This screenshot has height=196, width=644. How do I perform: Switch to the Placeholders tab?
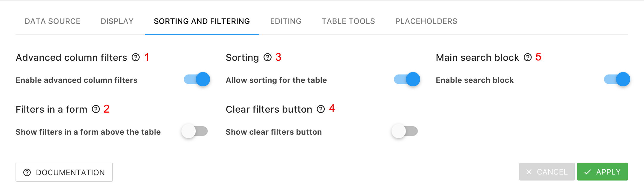(426, 21)
